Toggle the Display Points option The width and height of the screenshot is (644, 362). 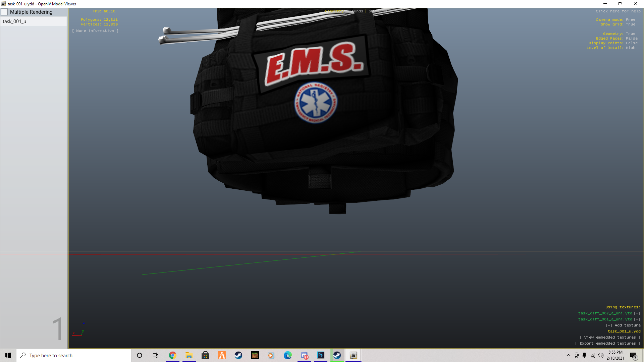pos(631,43)
